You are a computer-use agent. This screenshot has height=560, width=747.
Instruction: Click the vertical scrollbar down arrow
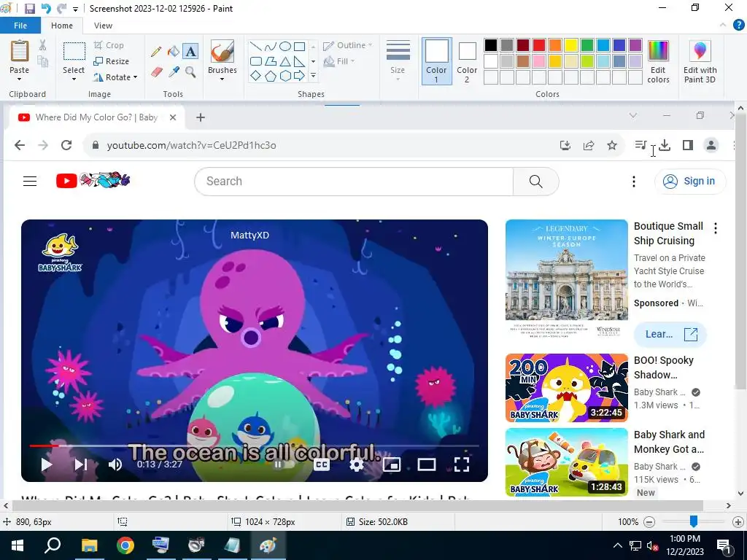[740, 494]
